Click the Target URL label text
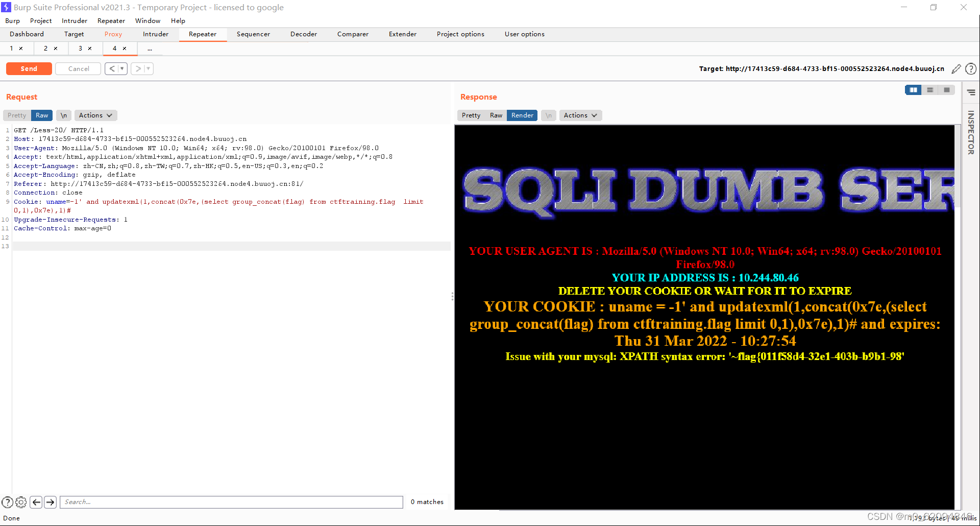 tap(822, 69)
